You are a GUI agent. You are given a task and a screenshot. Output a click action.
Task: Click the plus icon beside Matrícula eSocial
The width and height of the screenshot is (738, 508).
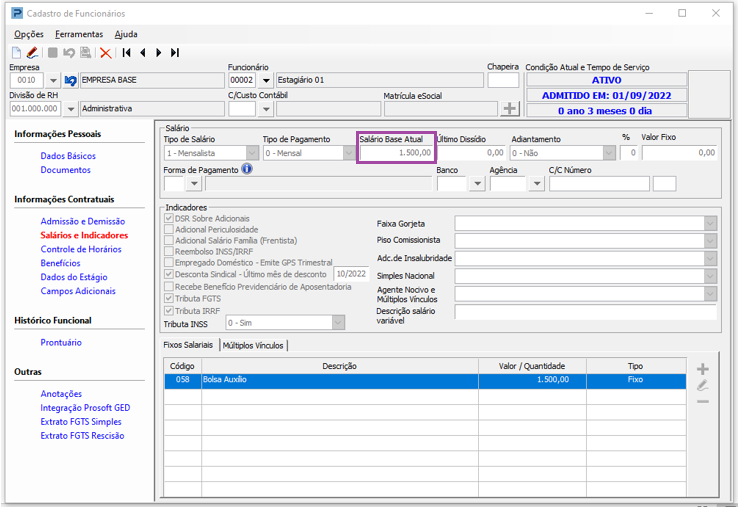(x=510, y=109)
